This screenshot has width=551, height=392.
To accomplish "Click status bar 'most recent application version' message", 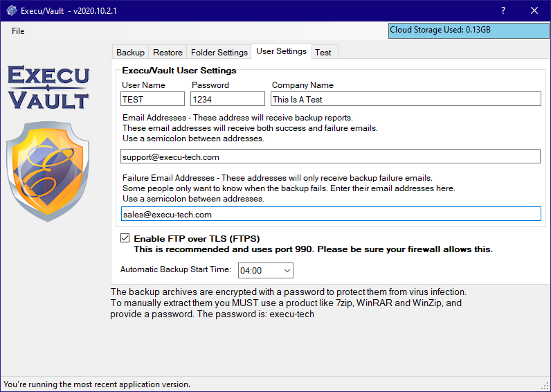I will (97, 384).
